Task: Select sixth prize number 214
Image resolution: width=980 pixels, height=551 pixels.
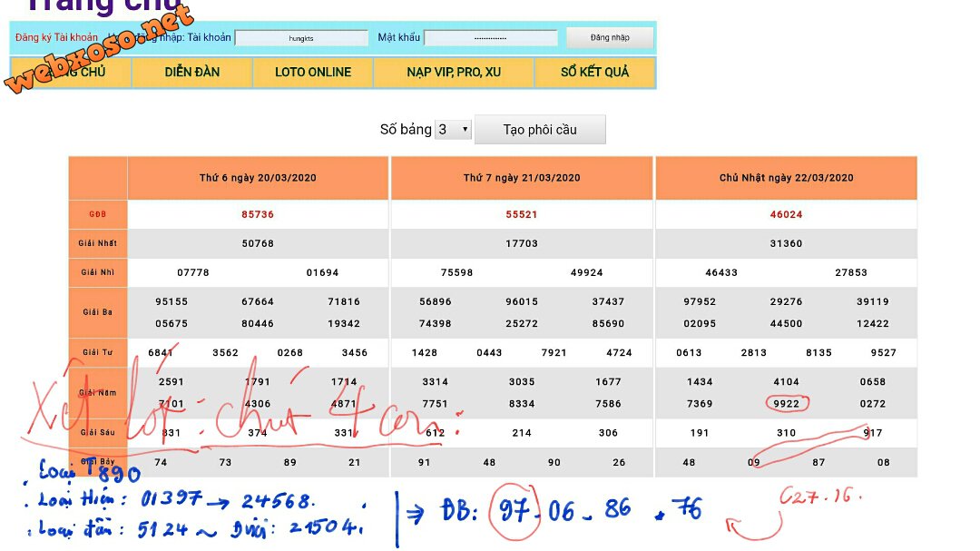Action: point(522,433)
